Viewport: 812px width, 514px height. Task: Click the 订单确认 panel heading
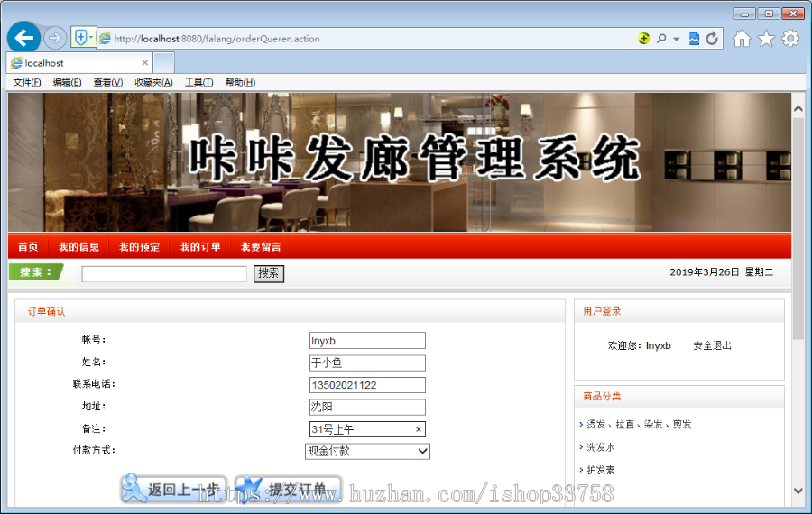(x=46, y=312)
